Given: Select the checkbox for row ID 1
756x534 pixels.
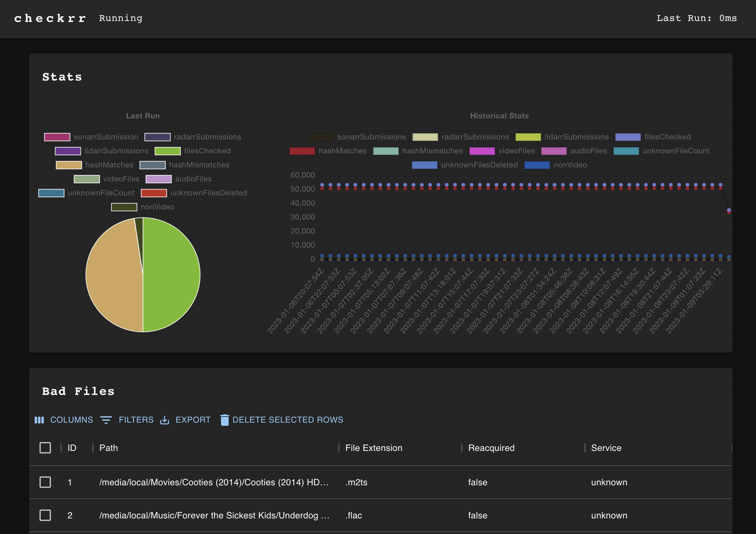Looking at the screenshot, I should (x=45, y=482).
